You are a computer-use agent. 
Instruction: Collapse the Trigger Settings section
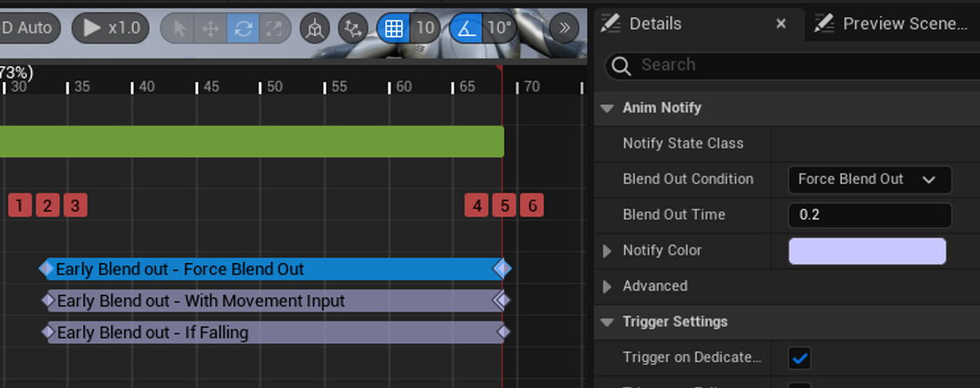click(x=607, y=322)
